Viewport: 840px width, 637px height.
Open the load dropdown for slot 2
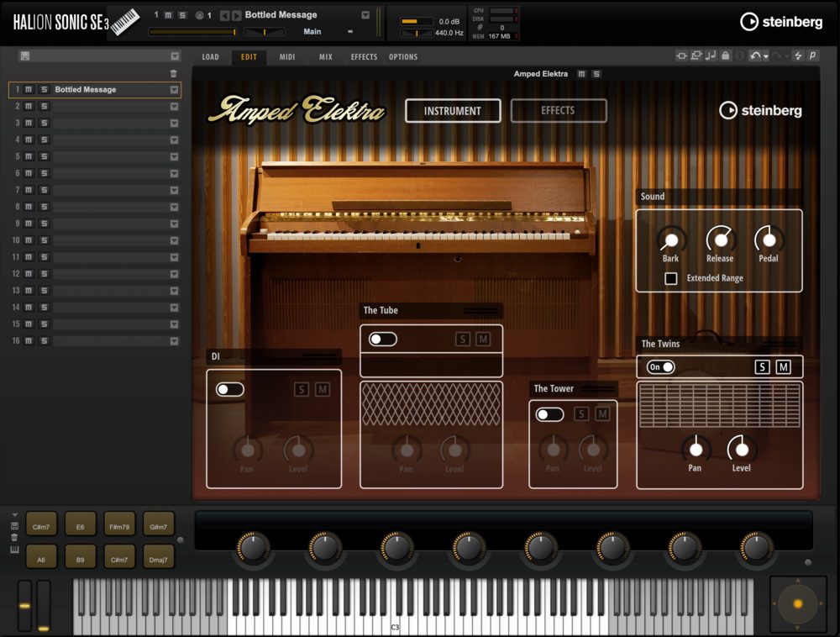click(x=174, y=107)
